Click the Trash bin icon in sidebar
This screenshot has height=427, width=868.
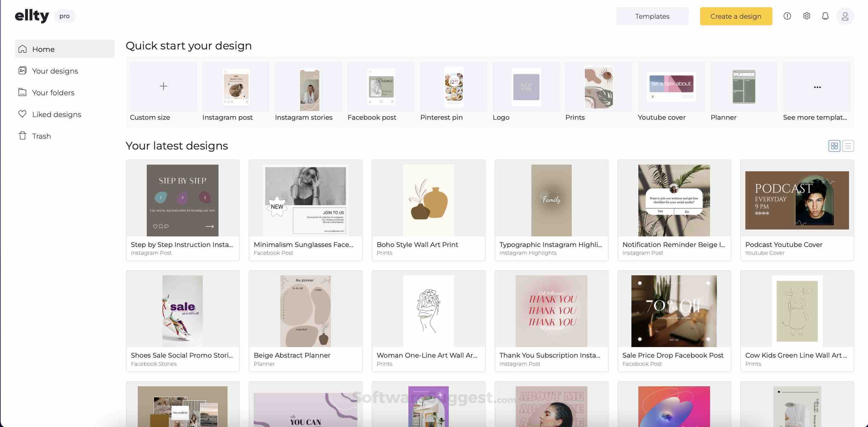tap(23, 136)
